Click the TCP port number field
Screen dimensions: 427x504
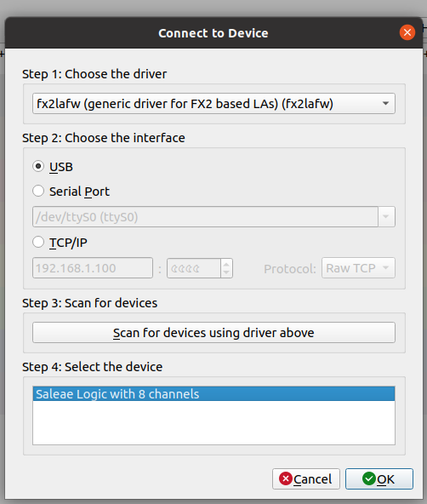(194, 268)
